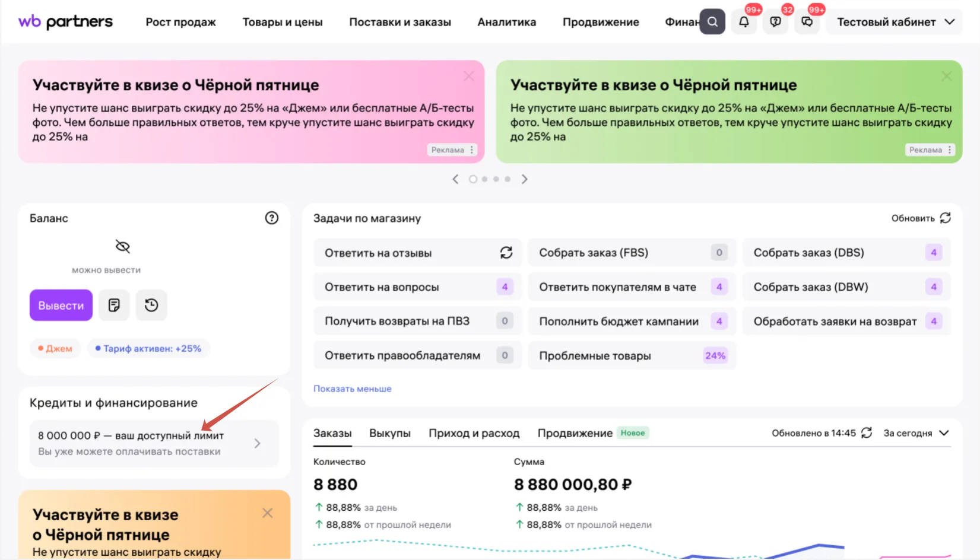The image size is (980, 560).
Task: Open the Продвижение top menu
Action: click(601, 22)
